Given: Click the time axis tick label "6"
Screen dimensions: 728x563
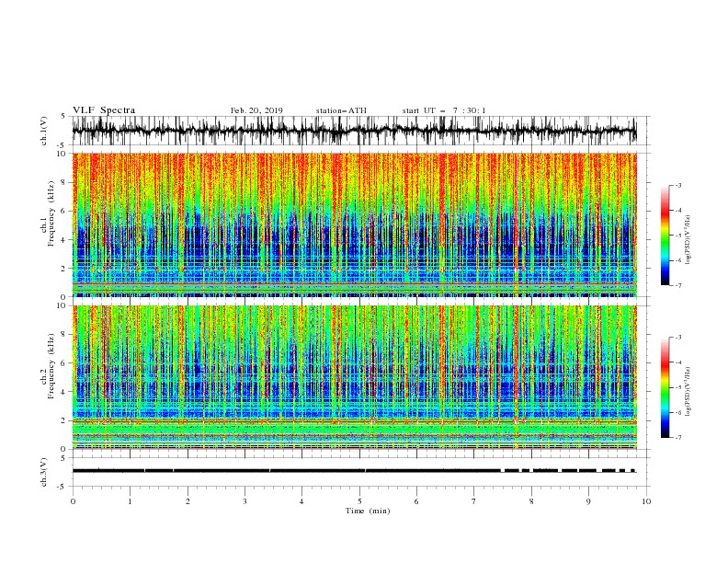Looking at the screenshot, I should (416, 501).
